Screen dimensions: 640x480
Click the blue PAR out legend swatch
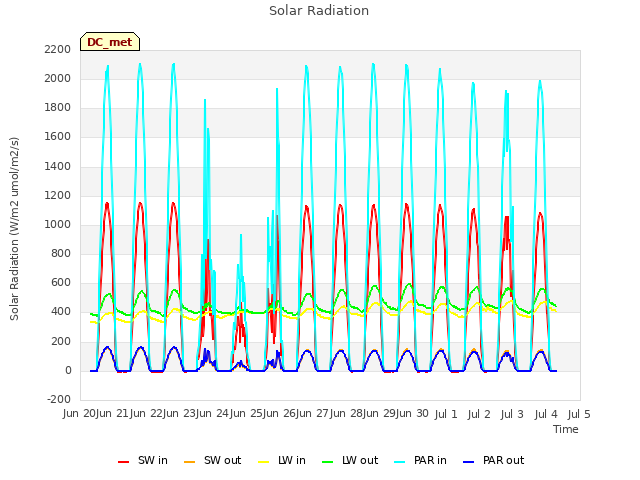tap(469, 462)
